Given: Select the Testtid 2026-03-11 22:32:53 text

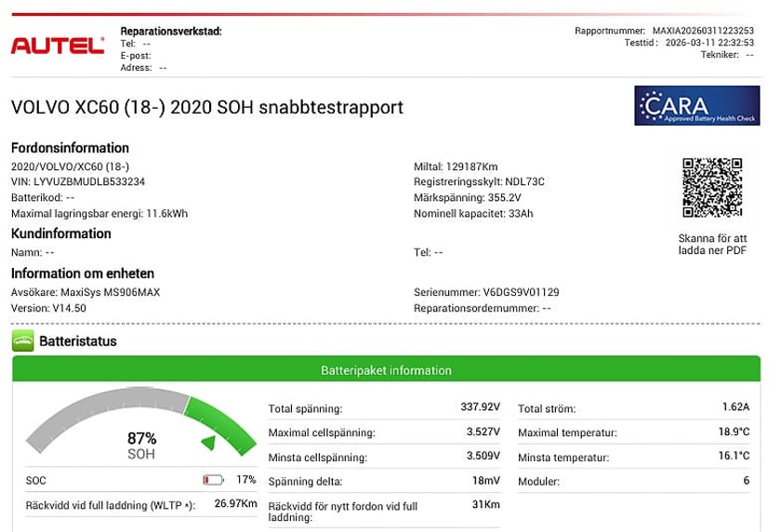Looking at the screenshot, I should tap(689, 43).
